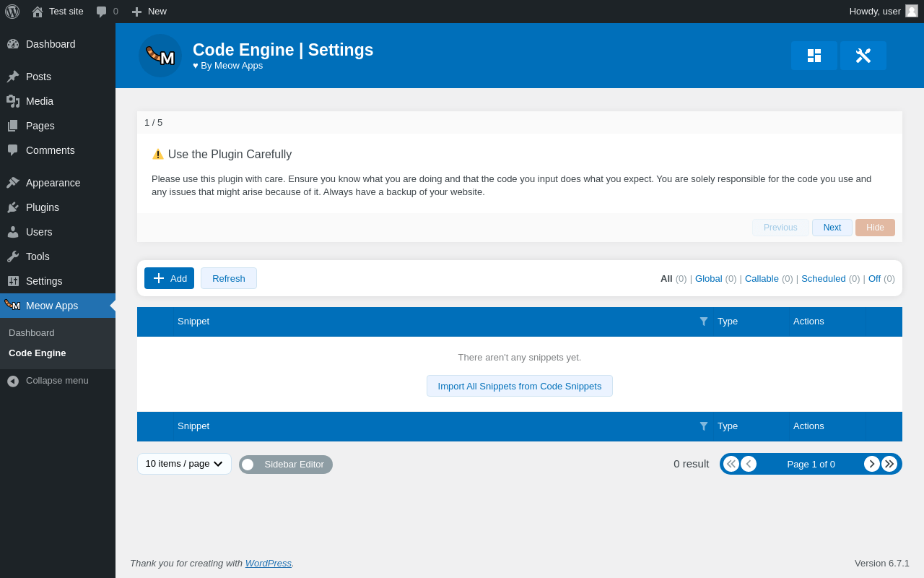Open the WordPress footer link
The height and width of the screenshot is (578, 924).
[x=269, y=564]
